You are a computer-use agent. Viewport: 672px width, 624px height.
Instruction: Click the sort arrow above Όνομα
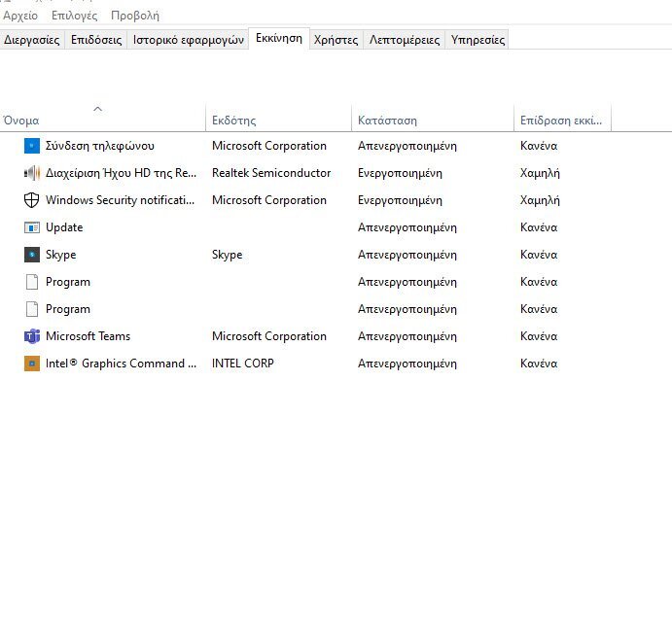pyautogui.click(x=97, y=109)
